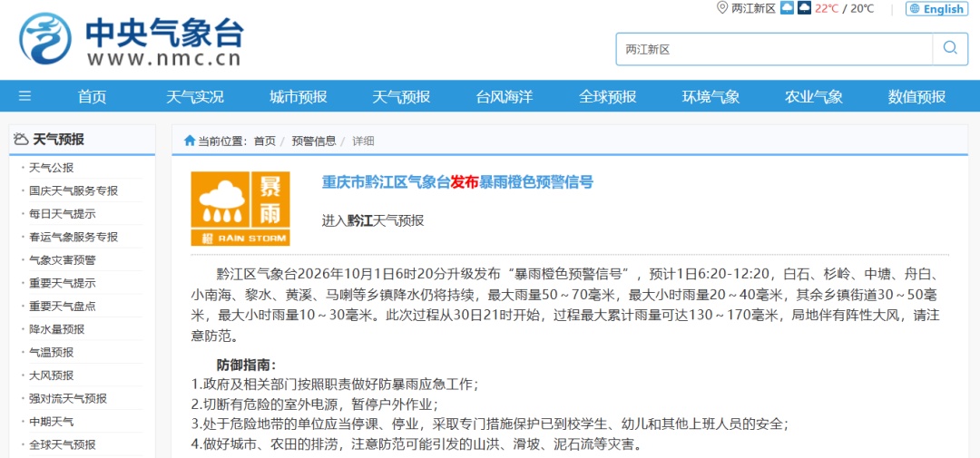
Task: Click the 22℃ temperature in the header
Action: pyautogui.click(x=827, y=9)
